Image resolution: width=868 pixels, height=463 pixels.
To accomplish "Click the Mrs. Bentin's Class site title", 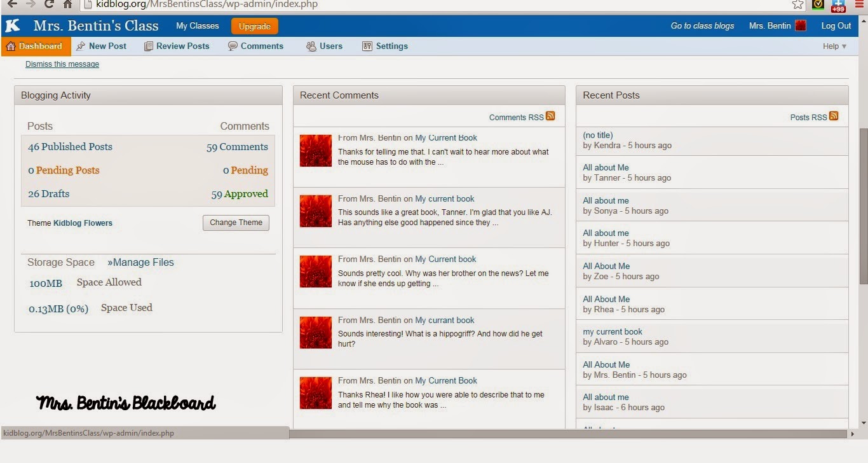I will pos(96,26).
